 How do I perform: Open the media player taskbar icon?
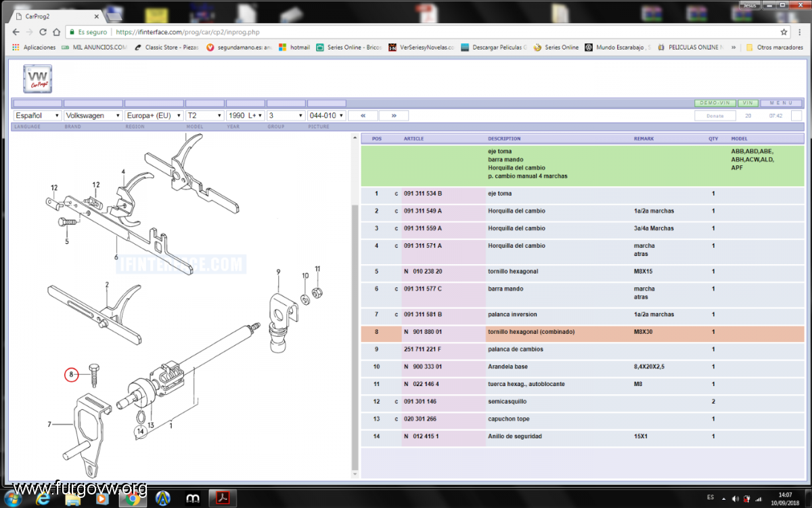pos(102,499)
